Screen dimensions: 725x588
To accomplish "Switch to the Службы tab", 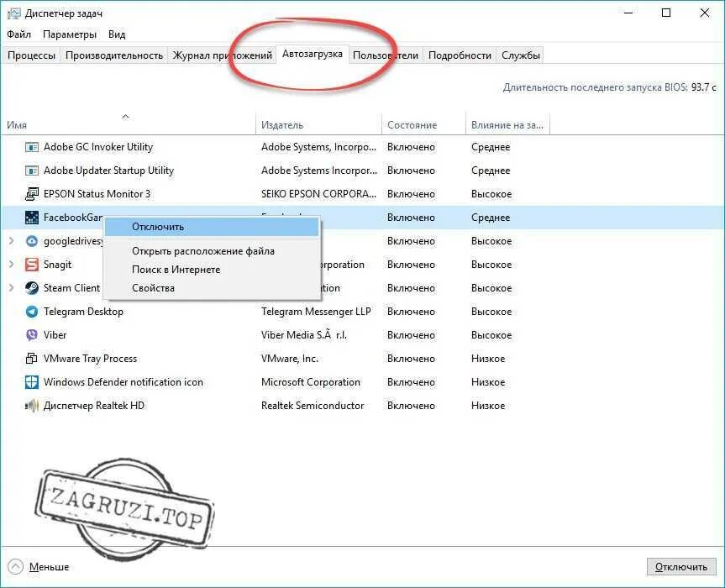I will (521, 55).
